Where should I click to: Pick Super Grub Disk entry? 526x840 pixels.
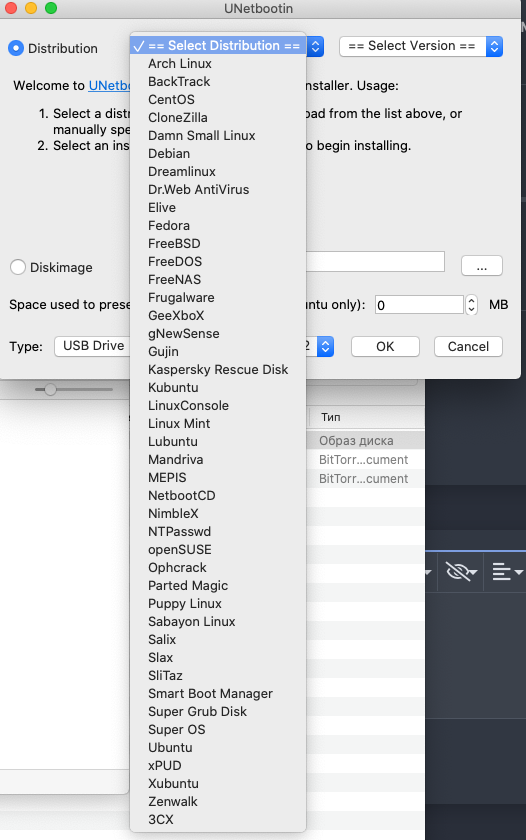point(218,711)
